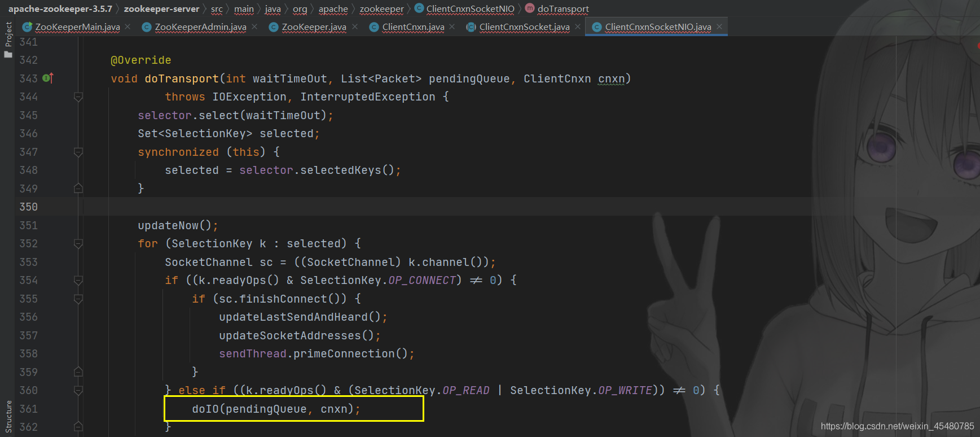Screen dimensions: 980x437
Task: Click the fold end marker at line 359
Action: [78, 372]
